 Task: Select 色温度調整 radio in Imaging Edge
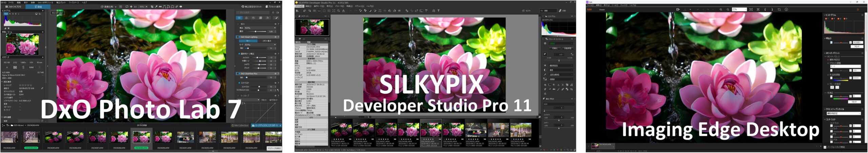(828, 75)
